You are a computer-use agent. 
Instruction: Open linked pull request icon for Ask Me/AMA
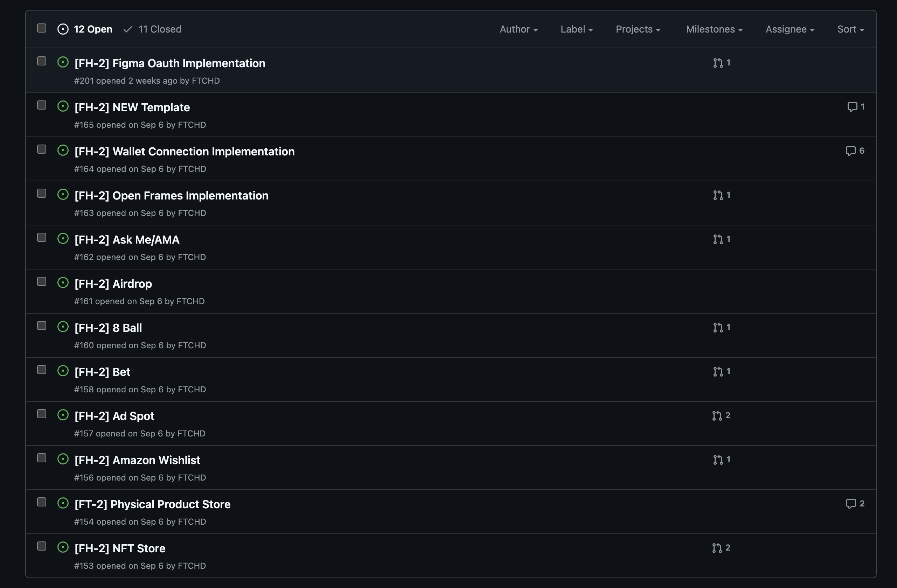718,239
